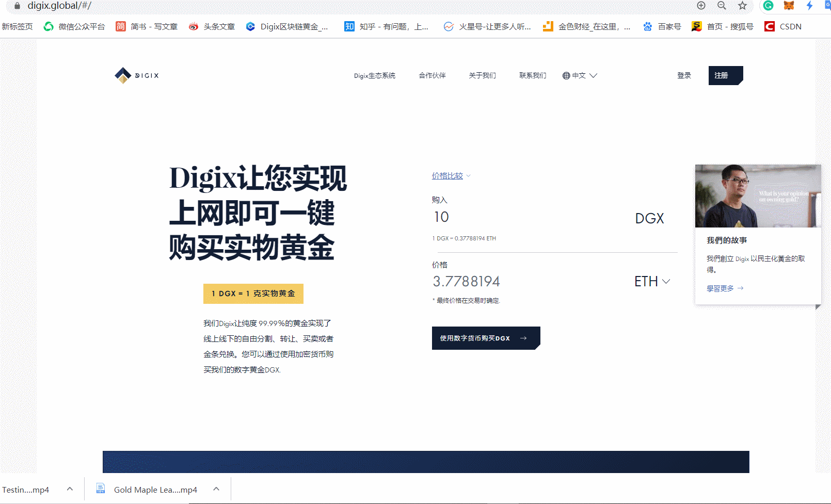Open the 知乎 bookmark

[386, 26]
